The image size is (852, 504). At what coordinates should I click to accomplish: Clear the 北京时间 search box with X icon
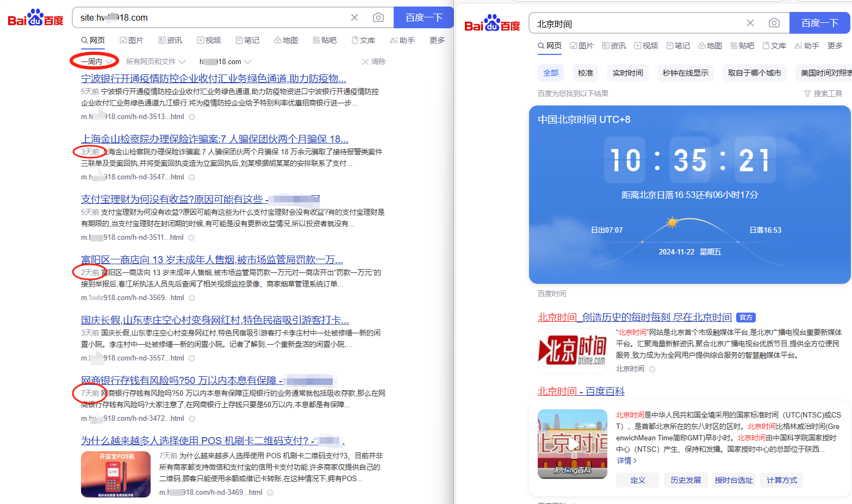[x=750, y=23]
